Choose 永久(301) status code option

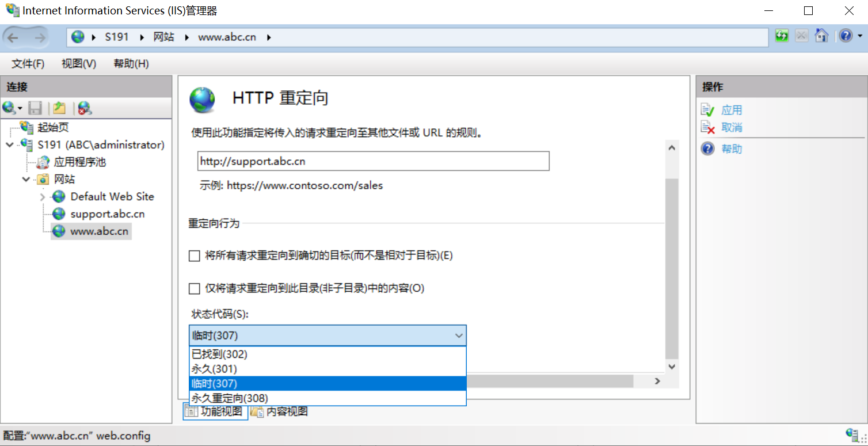click(x=328, y=369)
